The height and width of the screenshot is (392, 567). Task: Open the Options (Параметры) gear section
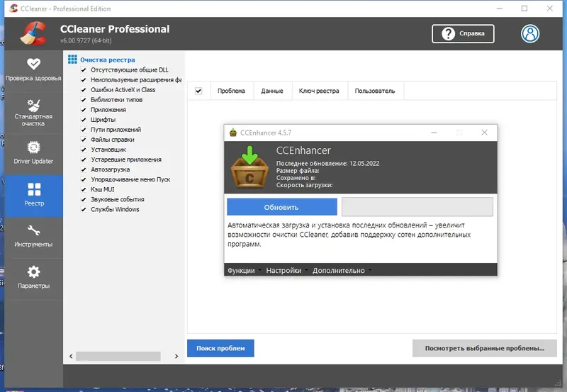click(33, 278)
